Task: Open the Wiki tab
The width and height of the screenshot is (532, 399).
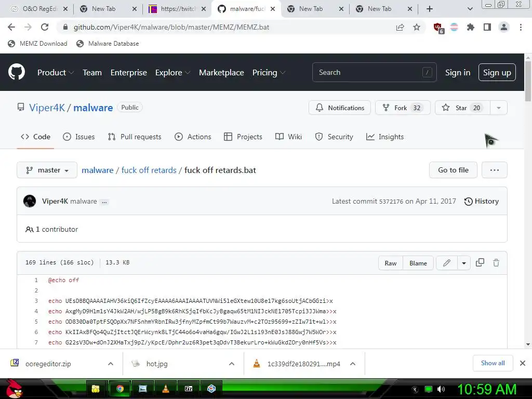Action: click(x=288, y=137)
